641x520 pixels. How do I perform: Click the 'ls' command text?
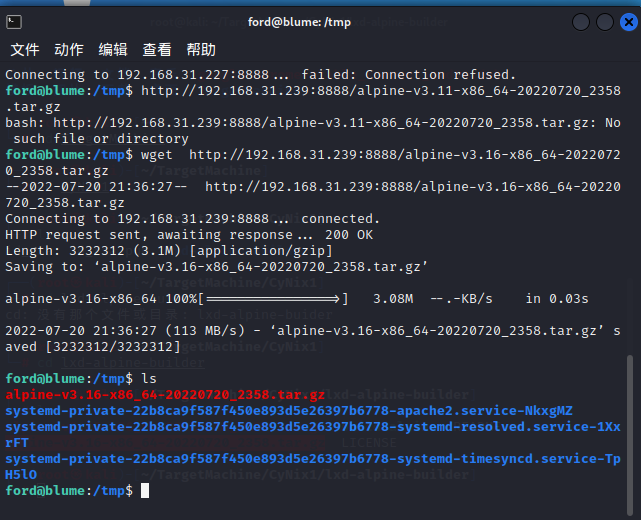click(x=149, y=379)
